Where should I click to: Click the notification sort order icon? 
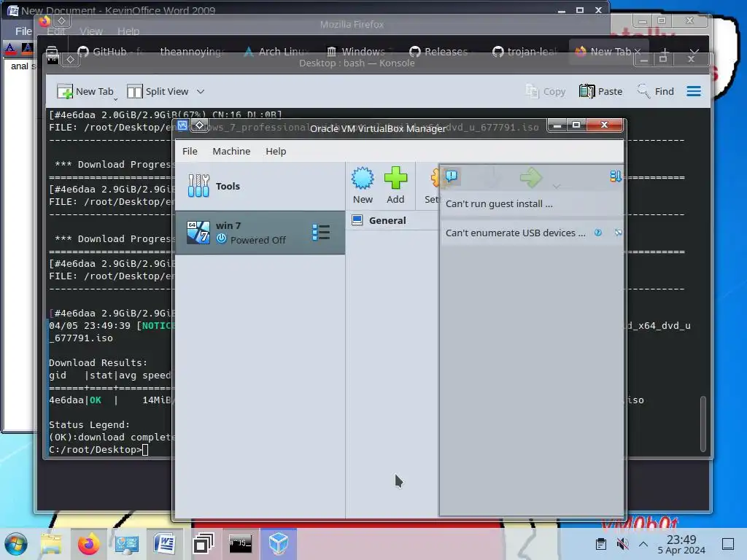click(x=615, y=176)
